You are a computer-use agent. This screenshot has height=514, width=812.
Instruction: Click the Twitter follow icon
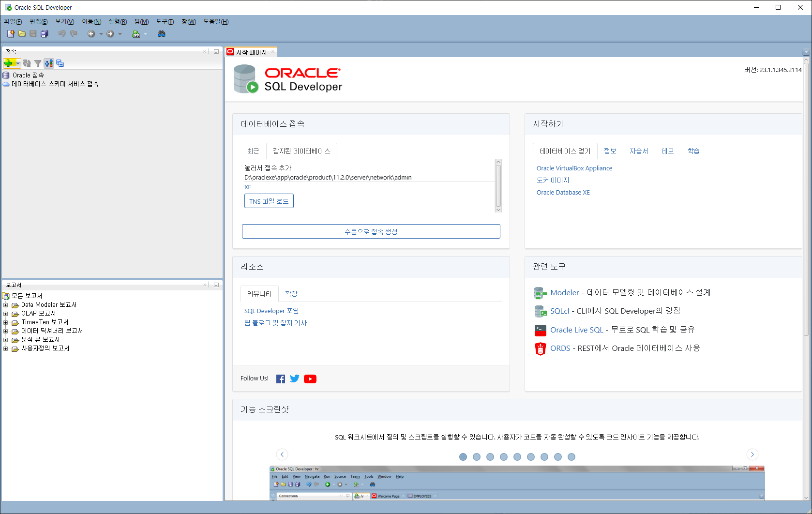click(295, 379)
